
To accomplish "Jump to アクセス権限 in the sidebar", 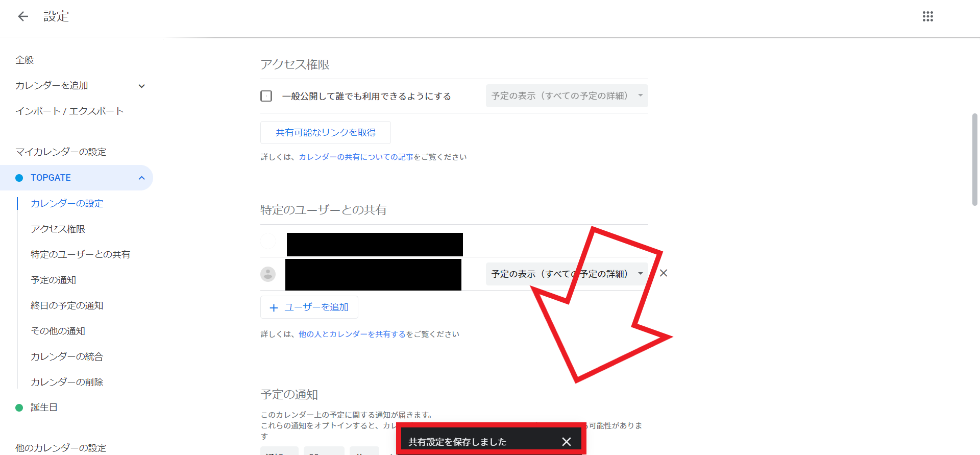I will point(58,229).
